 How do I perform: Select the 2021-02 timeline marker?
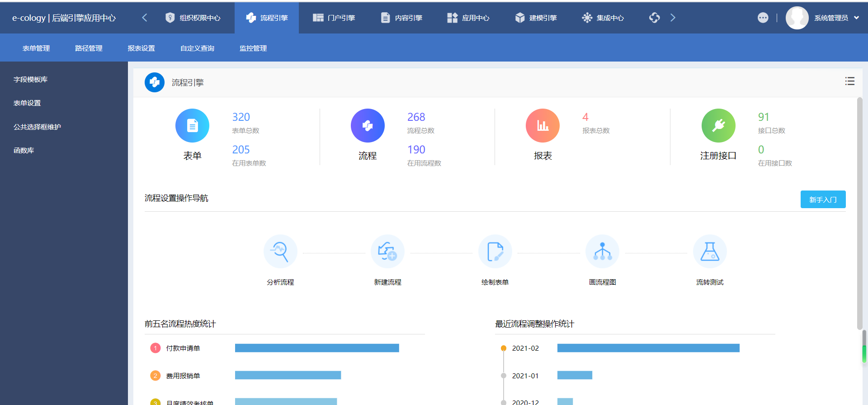click(x=503, y=348)
